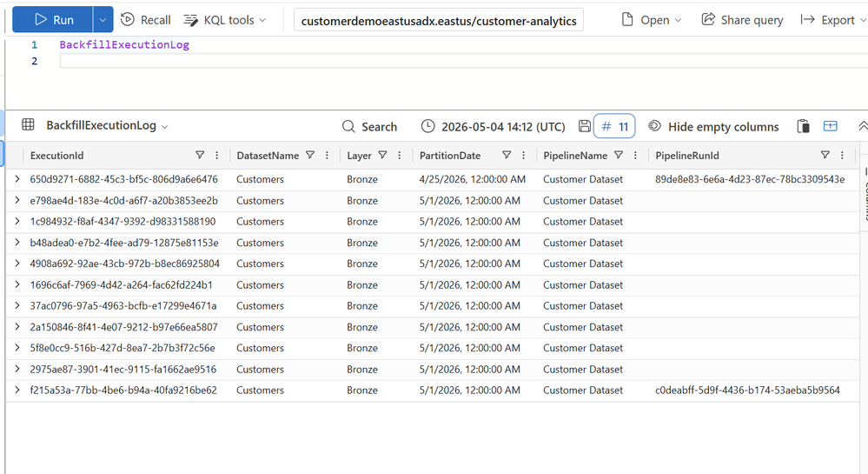Viewport: 868px width, 474px height.
Task: Open column options menu for Layer
Action: 399,155
